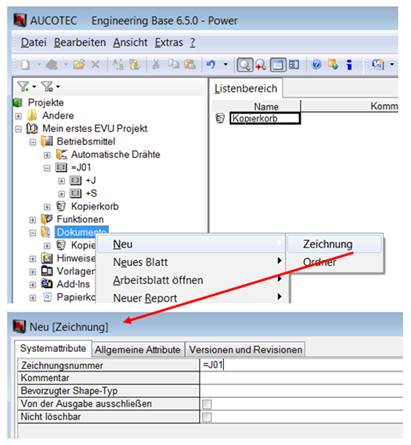The height and width of the screenshot is (445, 411).
Task: Choose Neuer Report in the context menu
Action: pos(190,298)
